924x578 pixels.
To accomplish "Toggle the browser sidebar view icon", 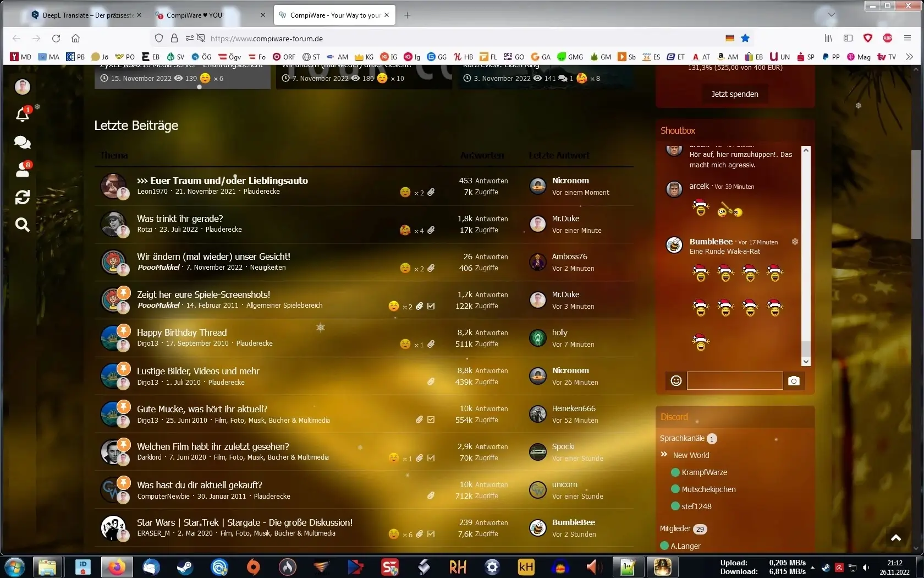I will point(848,38).
